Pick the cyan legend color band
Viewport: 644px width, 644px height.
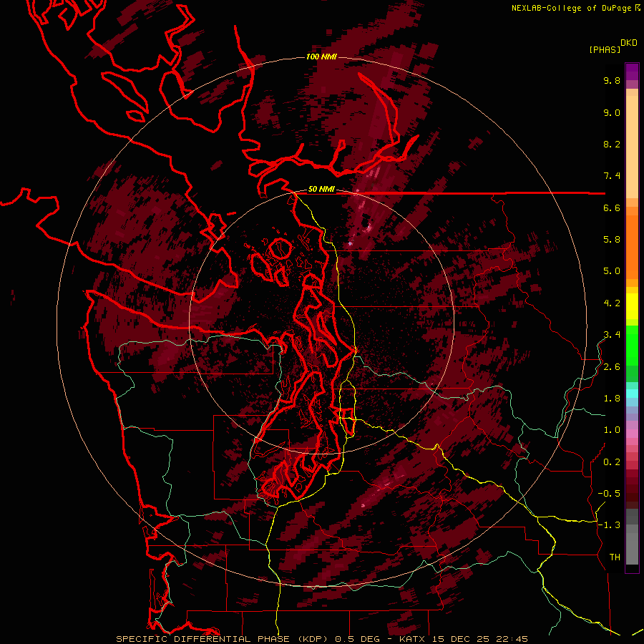coord(632,394)
